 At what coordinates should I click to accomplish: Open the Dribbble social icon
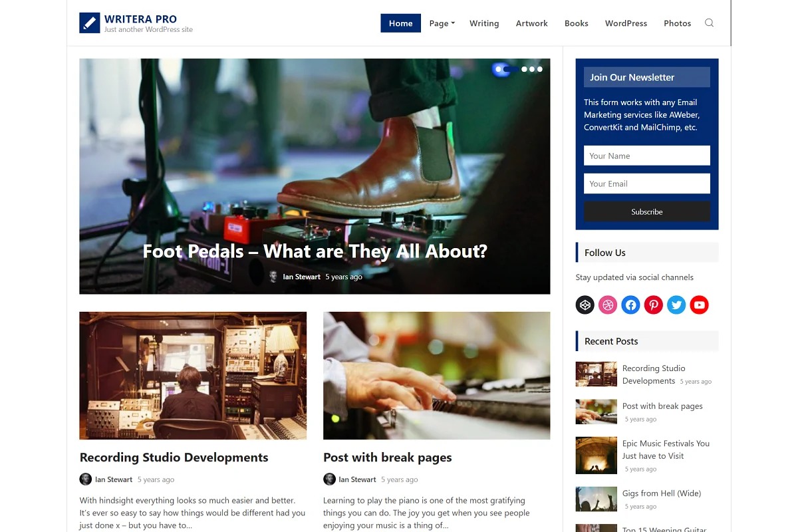pos(608,305)
